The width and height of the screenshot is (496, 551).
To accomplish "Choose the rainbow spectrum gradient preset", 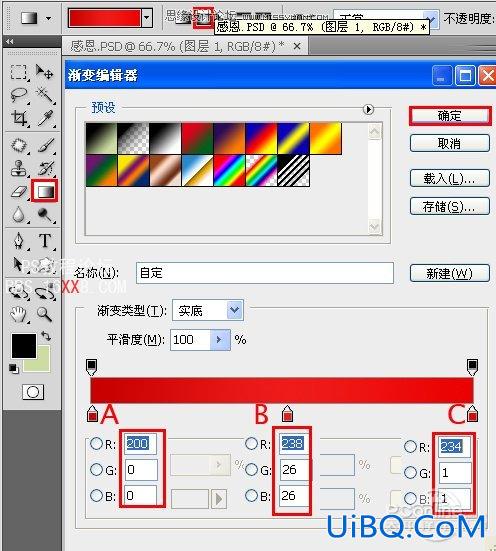I will click(x=230, y=170).
